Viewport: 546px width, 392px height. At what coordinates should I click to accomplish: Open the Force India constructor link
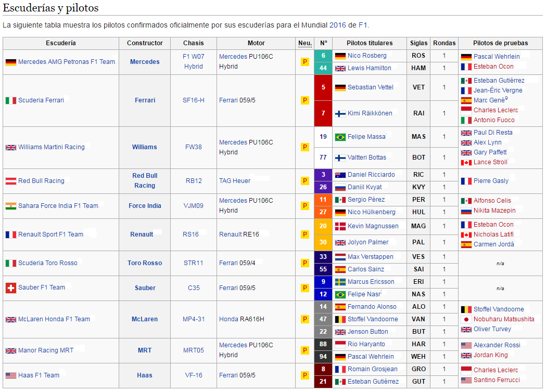tap(145, 206)
